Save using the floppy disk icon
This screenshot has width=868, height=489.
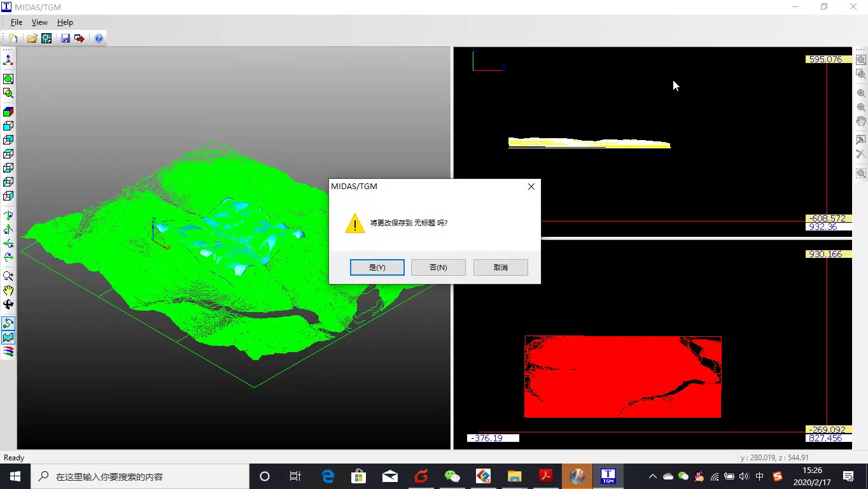66,38
